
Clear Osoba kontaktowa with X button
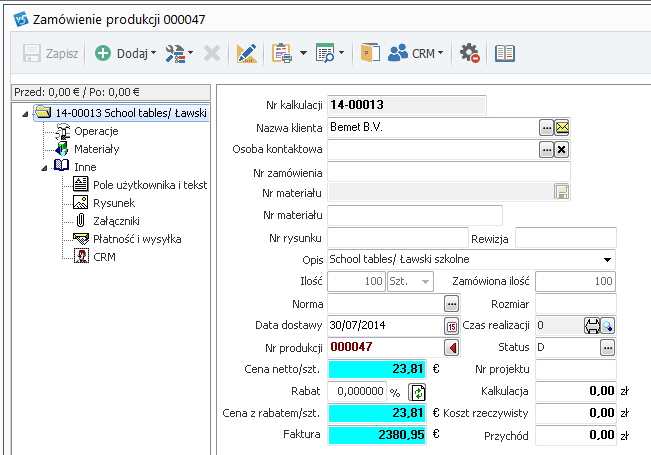point(562,149)
